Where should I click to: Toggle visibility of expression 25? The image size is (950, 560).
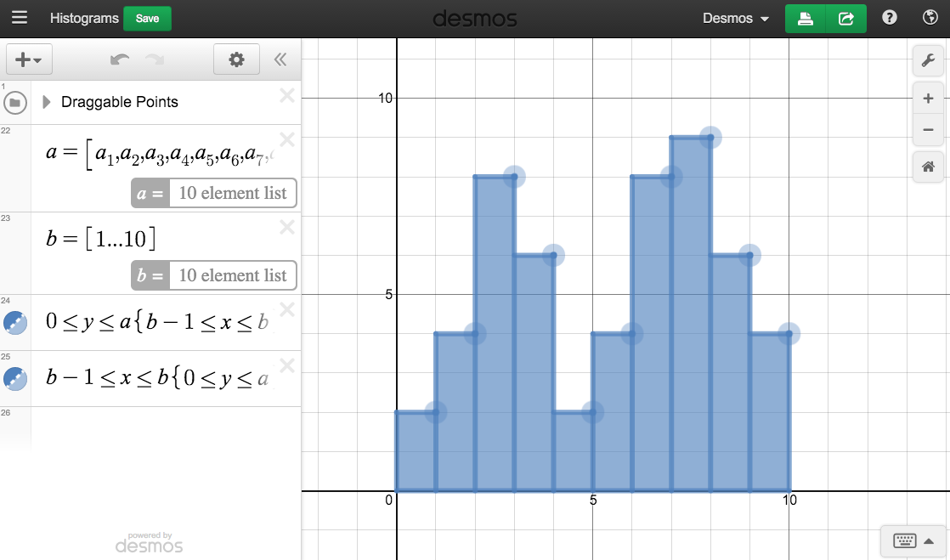(15, 378)
